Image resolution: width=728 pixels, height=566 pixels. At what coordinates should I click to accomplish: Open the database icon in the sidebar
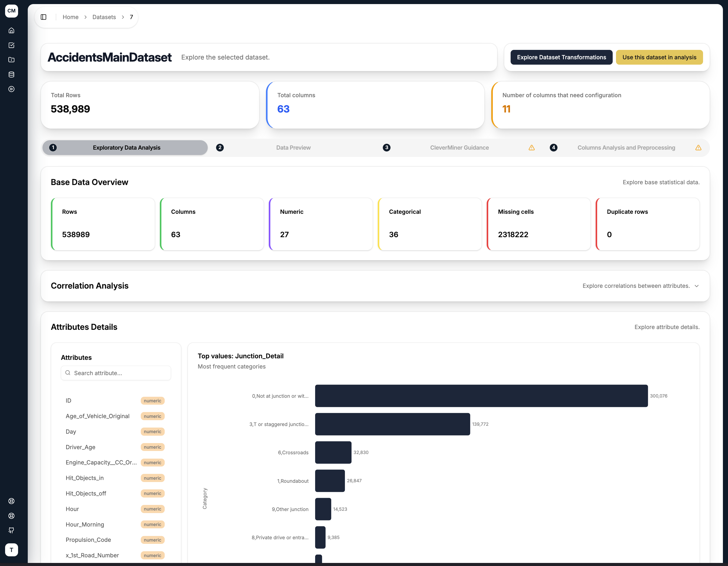point(11,74)
